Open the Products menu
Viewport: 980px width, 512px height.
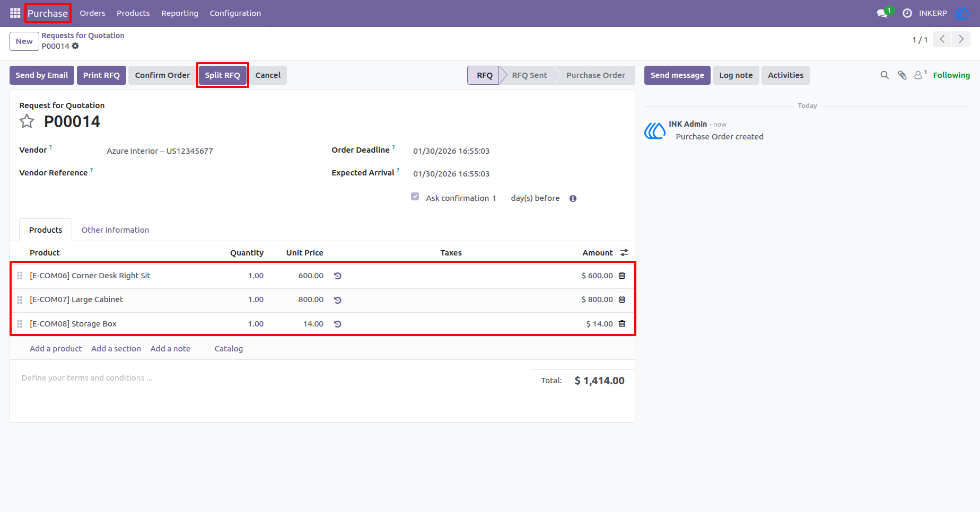tap(133, 13)
